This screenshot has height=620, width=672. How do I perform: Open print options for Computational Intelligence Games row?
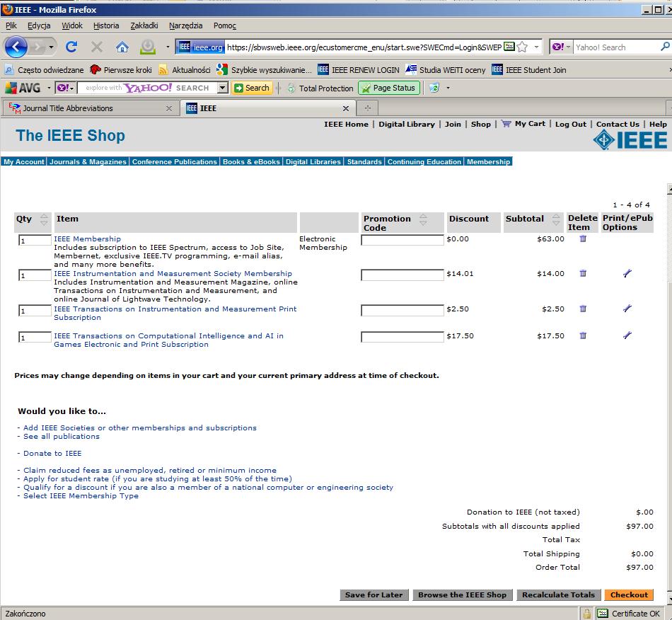[x=627, y=335]
